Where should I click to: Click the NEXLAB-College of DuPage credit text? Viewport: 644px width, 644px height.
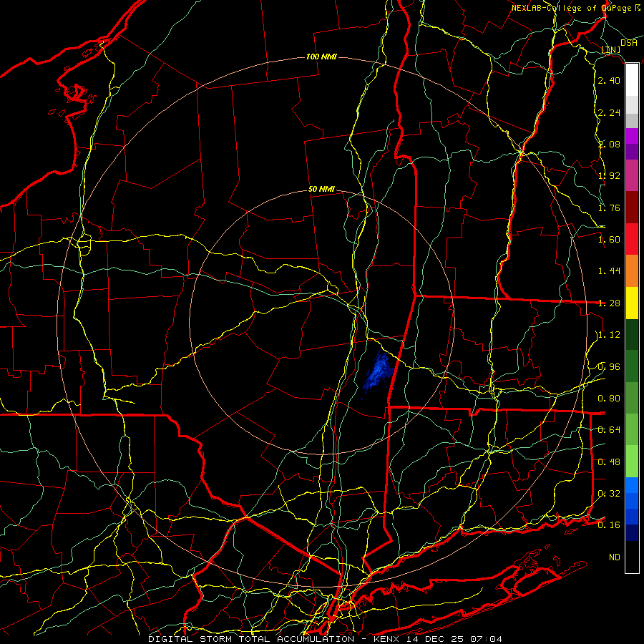coord(575,8)
